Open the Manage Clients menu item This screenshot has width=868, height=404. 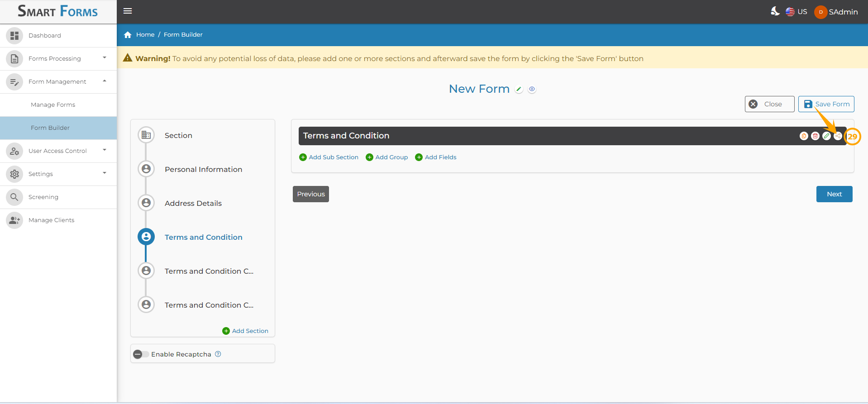(58, 220)
